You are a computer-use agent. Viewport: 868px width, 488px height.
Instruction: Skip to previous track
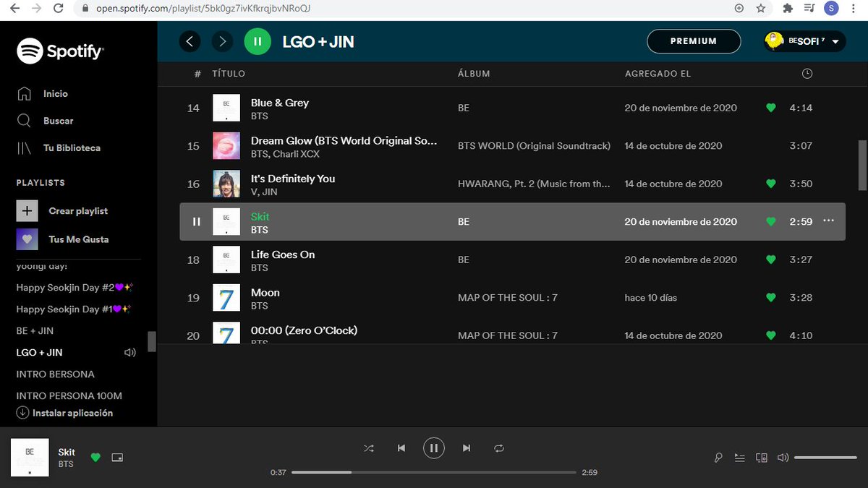point(401,448)
